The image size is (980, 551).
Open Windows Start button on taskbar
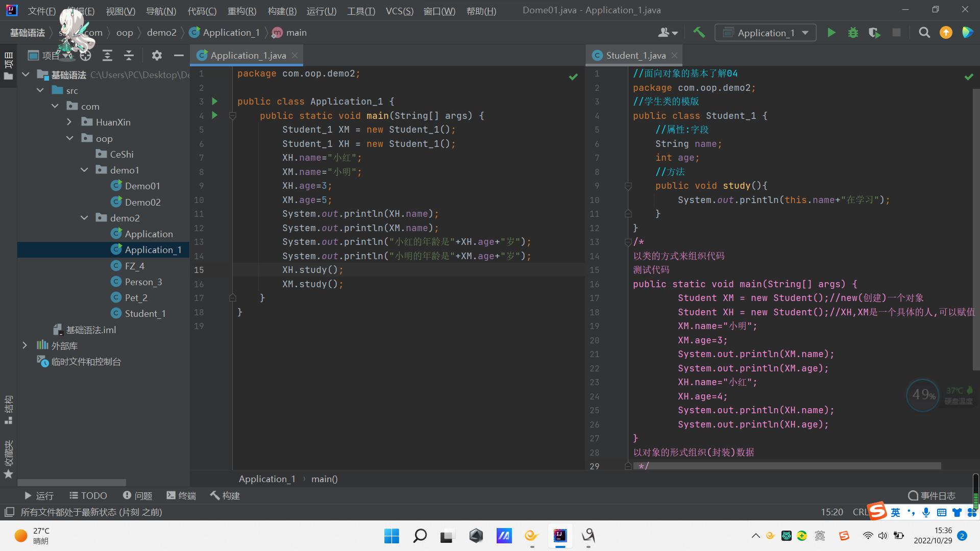(391, 536)
